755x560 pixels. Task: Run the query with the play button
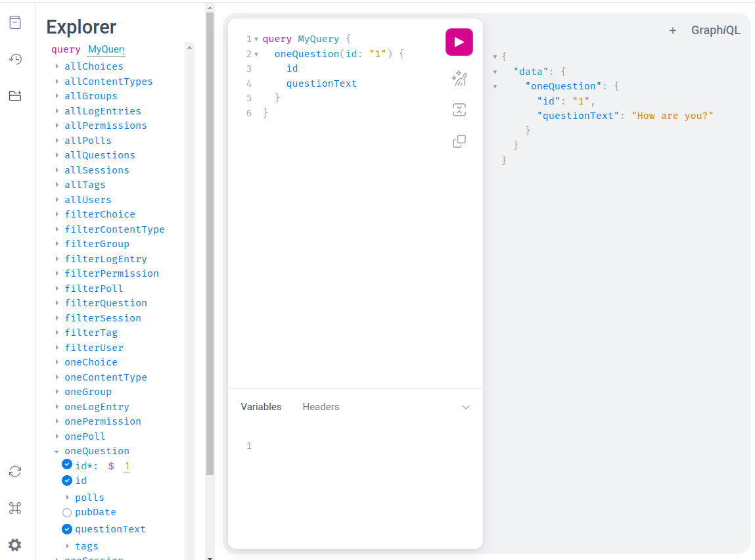pyautogui.click(x=459, y=42)
